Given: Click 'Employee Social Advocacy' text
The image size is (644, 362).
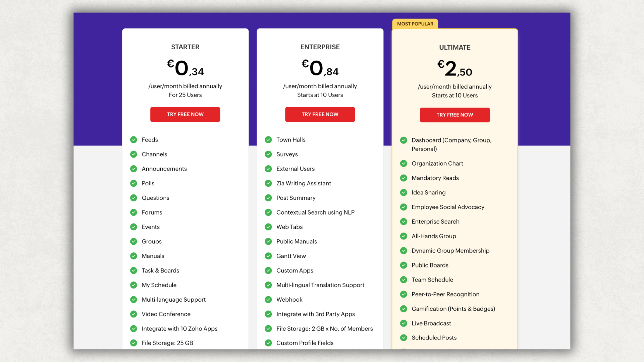Looking at the screenshot, I should 448,207.
